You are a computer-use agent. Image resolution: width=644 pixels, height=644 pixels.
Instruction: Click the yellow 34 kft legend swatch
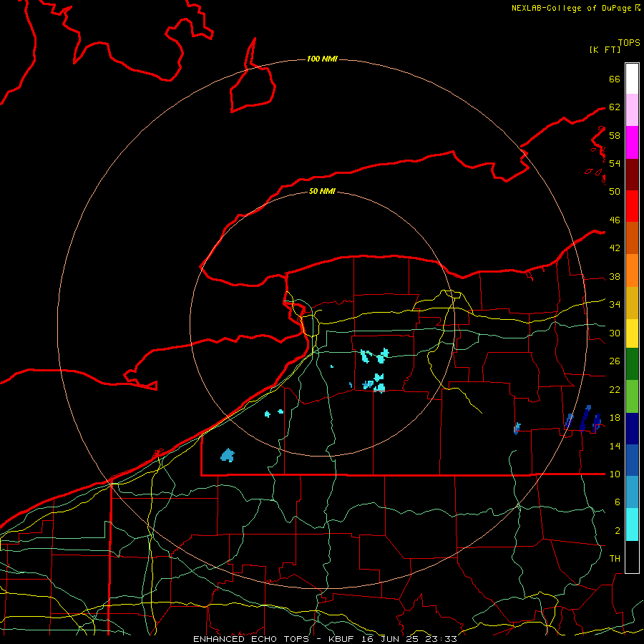tap(632, 333)
